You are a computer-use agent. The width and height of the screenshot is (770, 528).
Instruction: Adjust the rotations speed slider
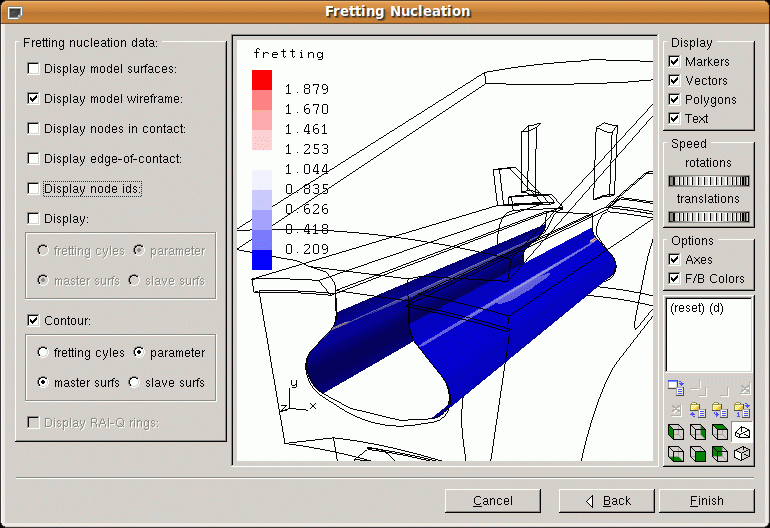(x=709, y=181)
